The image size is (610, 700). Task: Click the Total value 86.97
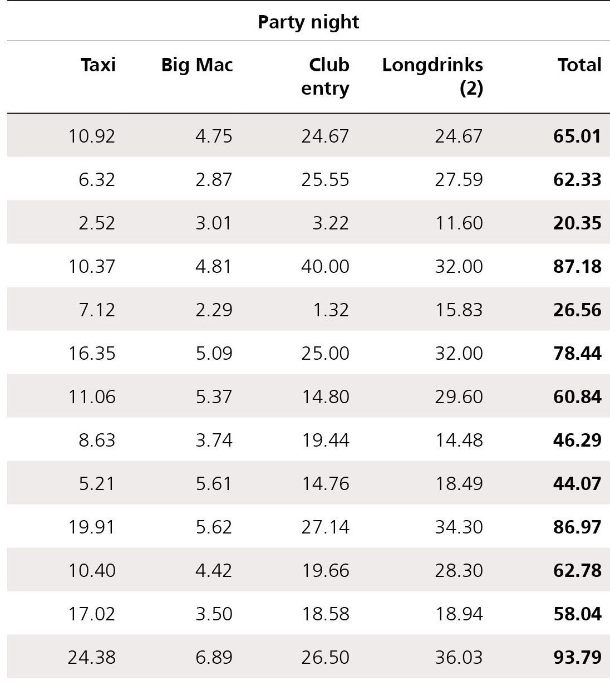[x=577, y=527]
